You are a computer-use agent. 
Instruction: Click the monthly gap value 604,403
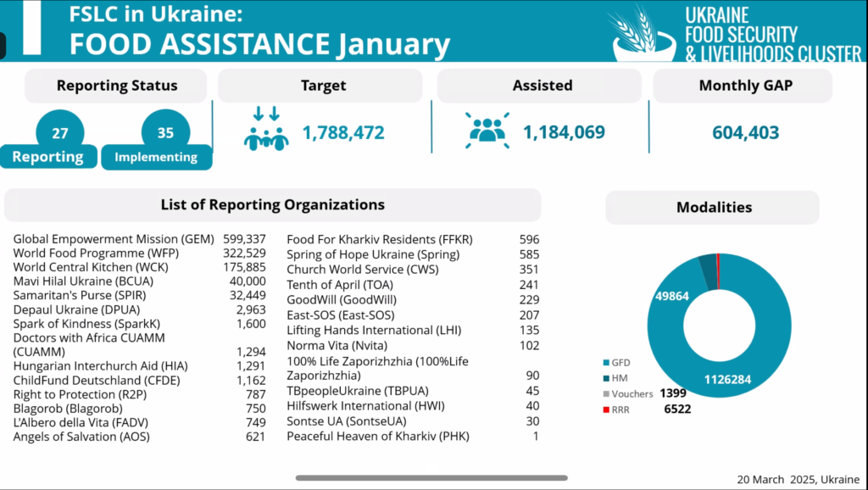[746, 133]
